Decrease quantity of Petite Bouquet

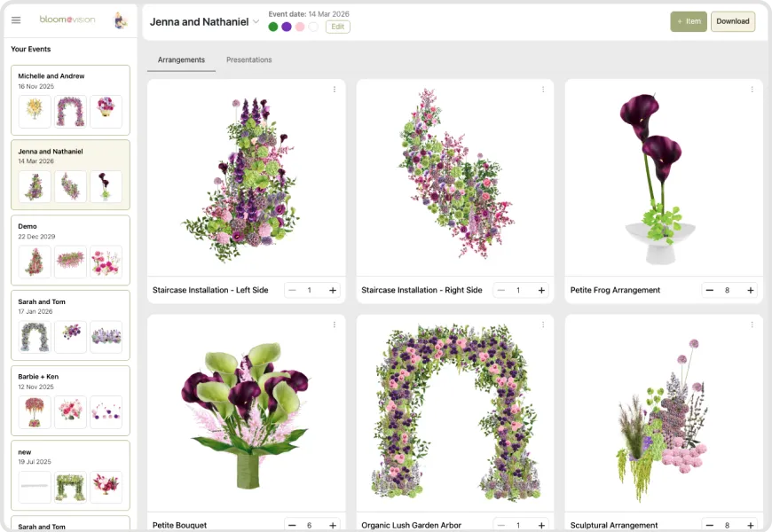(293, 525)
